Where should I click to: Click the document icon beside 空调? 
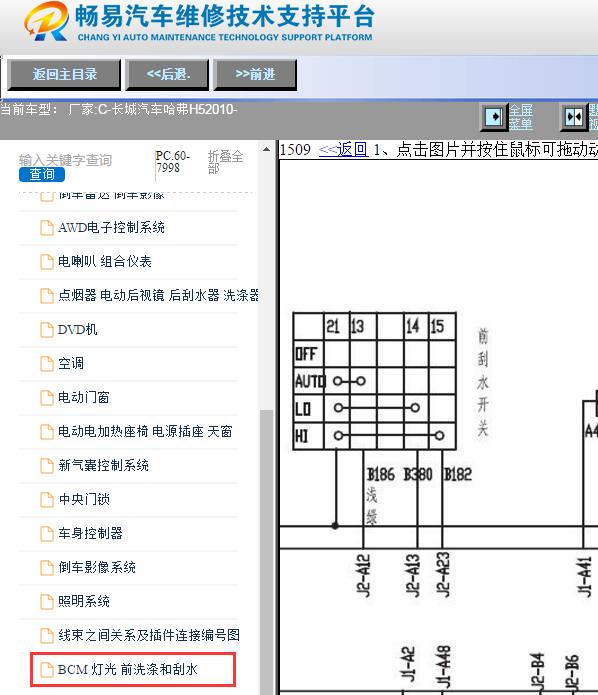pyautogui.click(x=47, y=363)
